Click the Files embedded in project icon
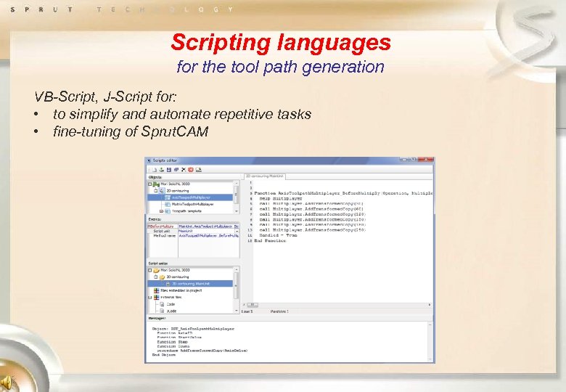 (x=156, y=290)
